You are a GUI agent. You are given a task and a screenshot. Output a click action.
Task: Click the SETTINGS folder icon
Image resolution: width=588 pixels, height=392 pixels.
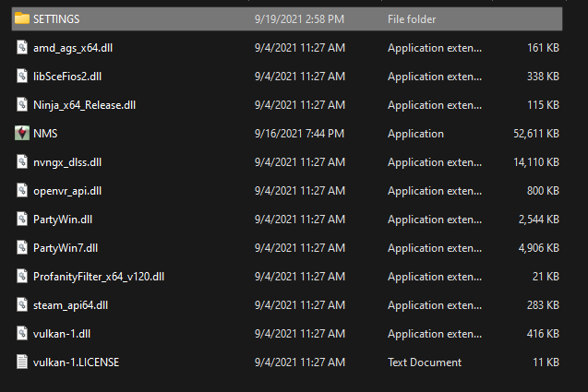pos(22,18)
